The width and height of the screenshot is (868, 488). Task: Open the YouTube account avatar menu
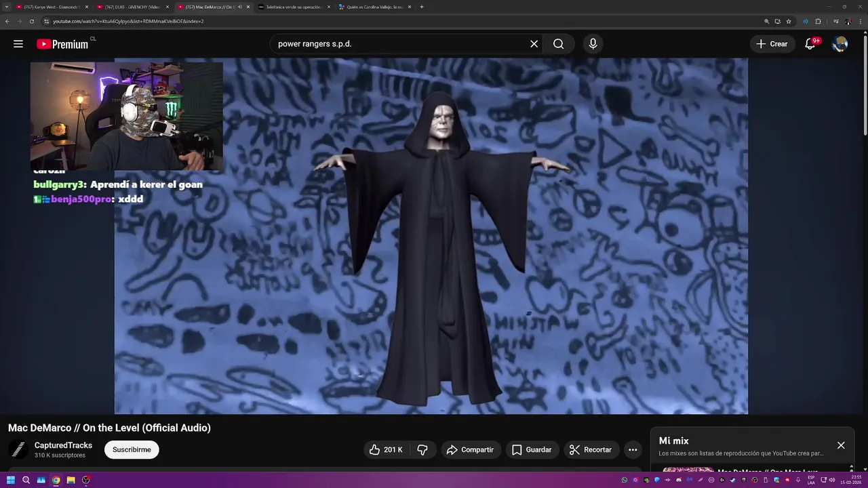(840, 44)
